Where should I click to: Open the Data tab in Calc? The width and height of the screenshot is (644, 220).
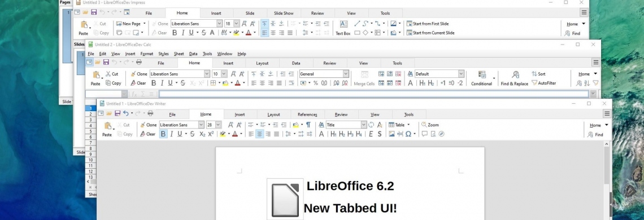pos(296,63)
